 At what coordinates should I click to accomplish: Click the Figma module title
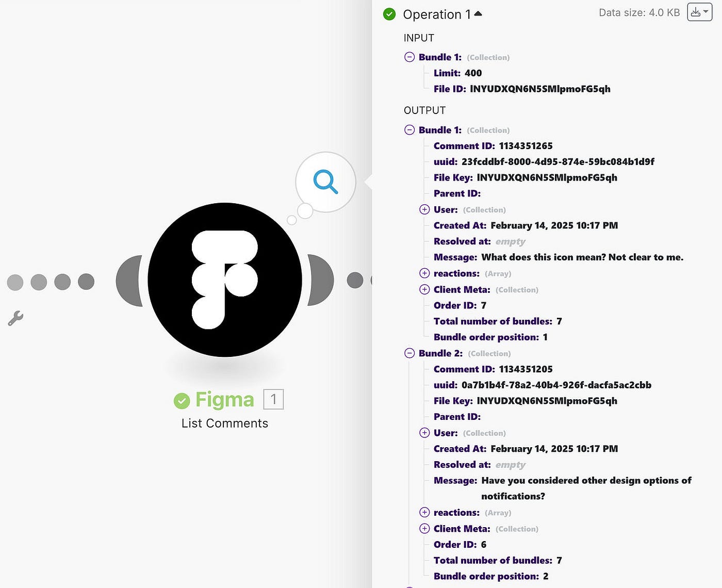[x=225, y=400]
